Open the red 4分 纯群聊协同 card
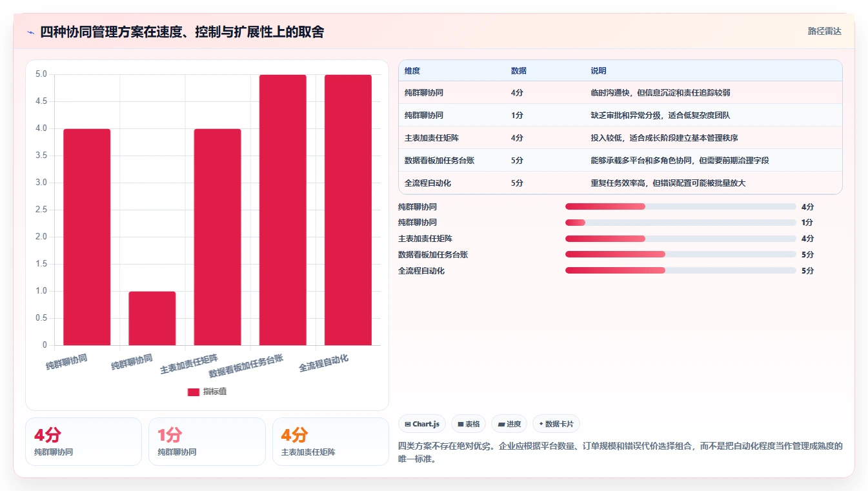This screenshot has width=868, height=491. click(x=83, y=441)
